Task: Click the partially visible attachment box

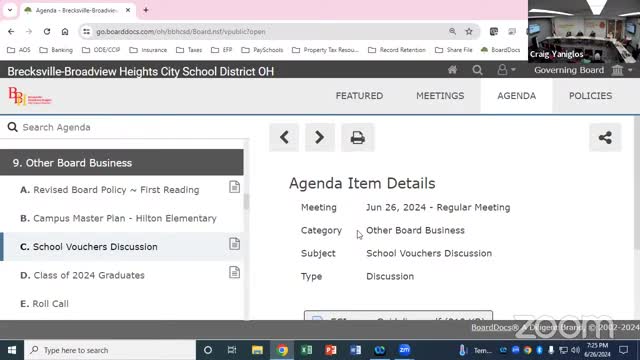Action: 398,316
